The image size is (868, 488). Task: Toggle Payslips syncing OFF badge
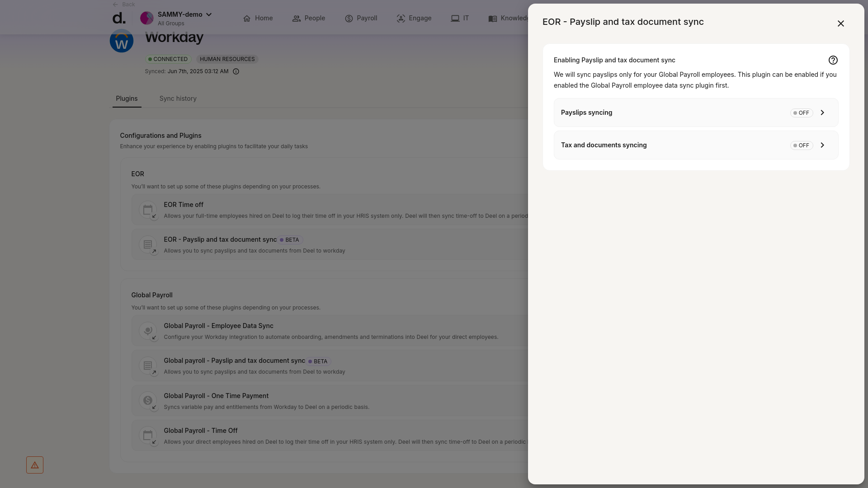point(802,113)
